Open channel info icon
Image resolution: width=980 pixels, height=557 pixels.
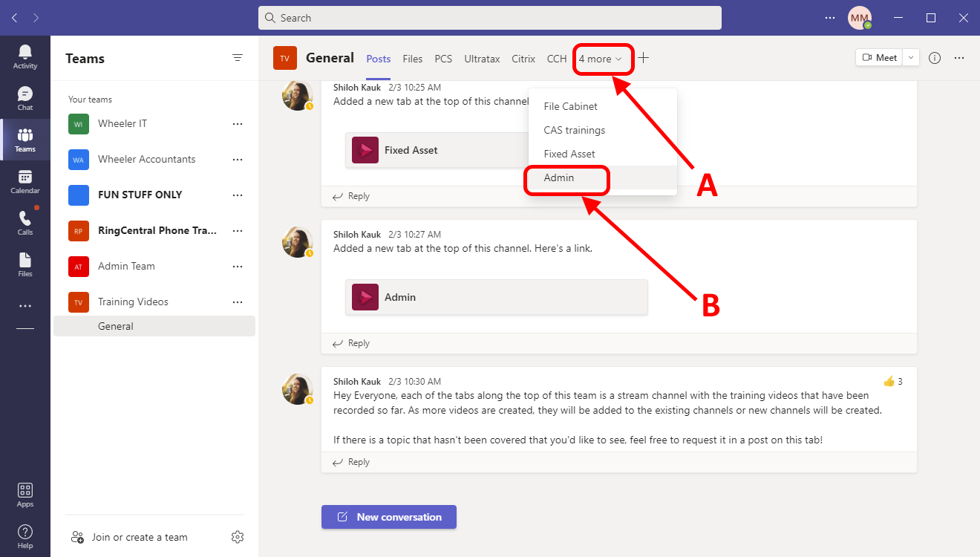935,58
